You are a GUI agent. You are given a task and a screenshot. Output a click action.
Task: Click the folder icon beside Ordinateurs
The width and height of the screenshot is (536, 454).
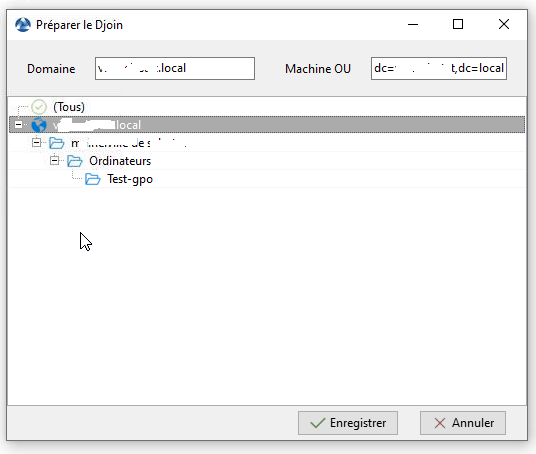[75, 161]
